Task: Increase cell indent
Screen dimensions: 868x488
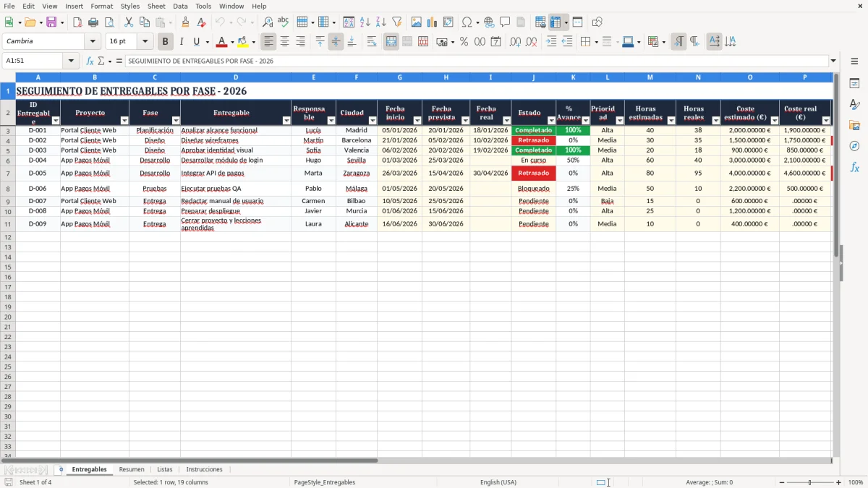Action: tap(551, 42)
